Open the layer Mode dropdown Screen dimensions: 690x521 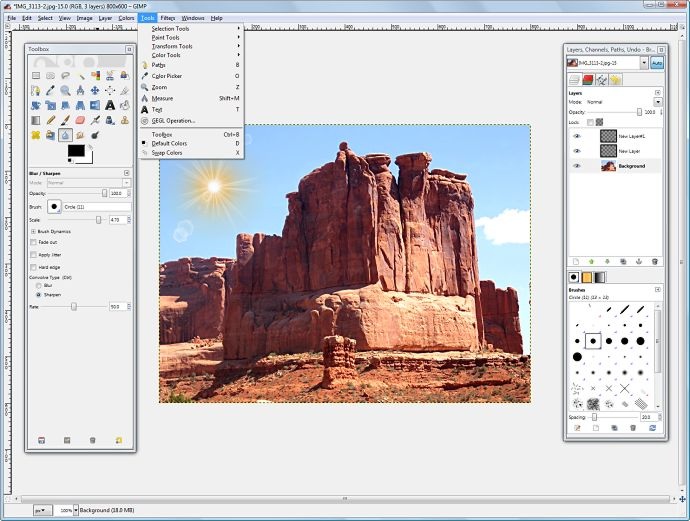click(x=657, y=101)
